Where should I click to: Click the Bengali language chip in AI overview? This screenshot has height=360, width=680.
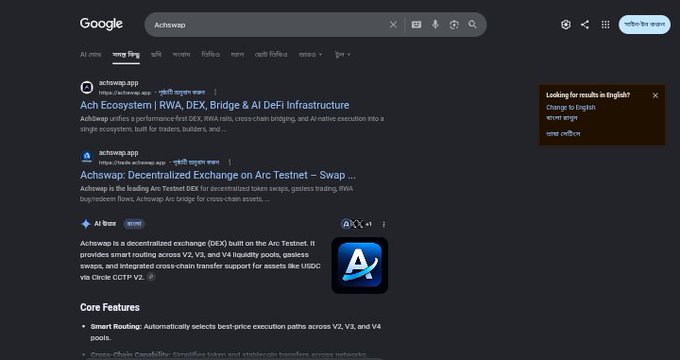(134, 224)
